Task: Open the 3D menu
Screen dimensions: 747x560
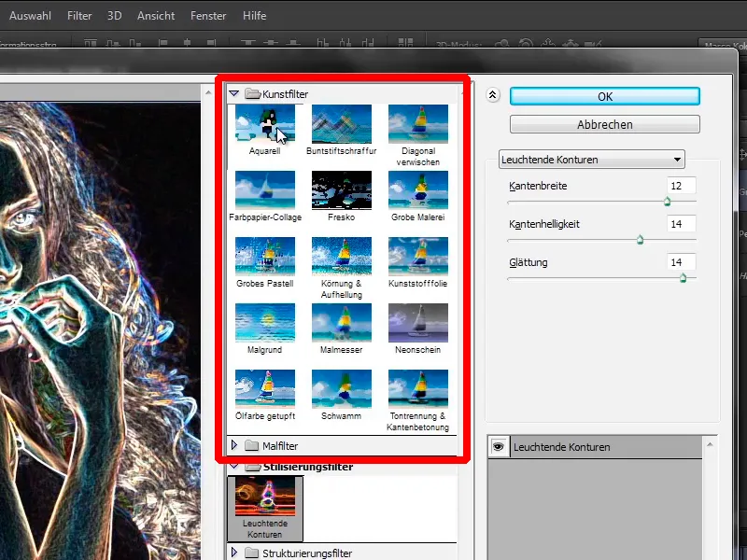Action: pyautogui.click(x=114, y=16)
